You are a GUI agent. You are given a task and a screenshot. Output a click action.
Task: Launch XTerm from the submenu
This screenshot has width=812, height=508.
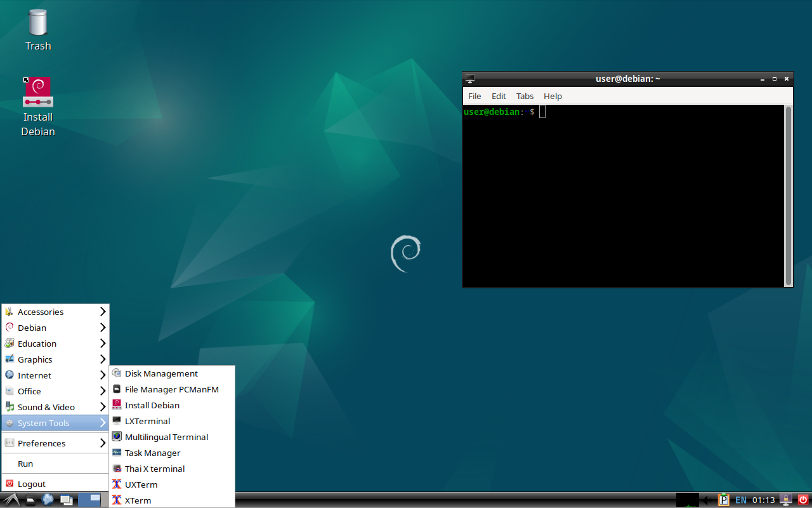172,500
